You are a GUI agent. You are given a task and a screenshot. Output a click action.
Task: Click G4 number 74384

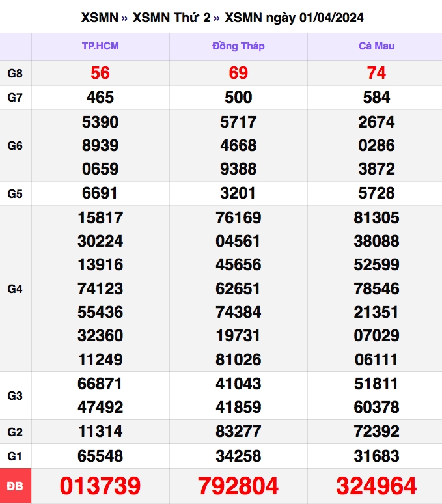(238, 313)
